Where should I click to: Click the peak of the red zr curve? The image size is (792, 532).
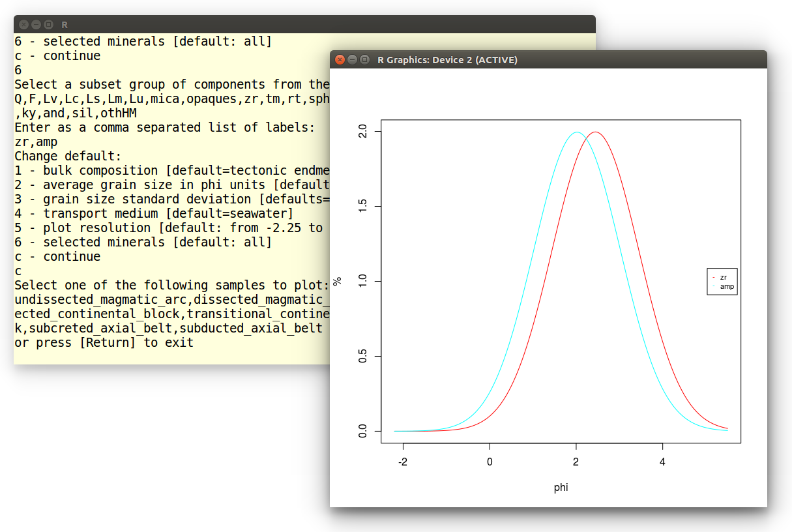(x=595, y=132)
